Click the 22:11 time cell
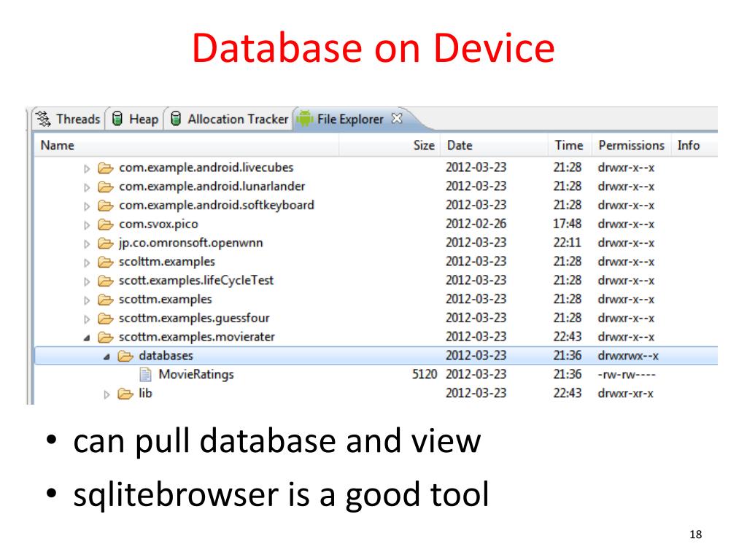 [x=567, y=243]
